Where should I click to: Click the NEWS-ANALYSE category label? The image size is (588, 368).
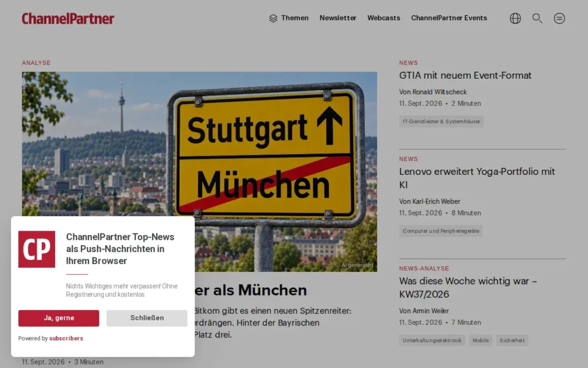point(424,269)
